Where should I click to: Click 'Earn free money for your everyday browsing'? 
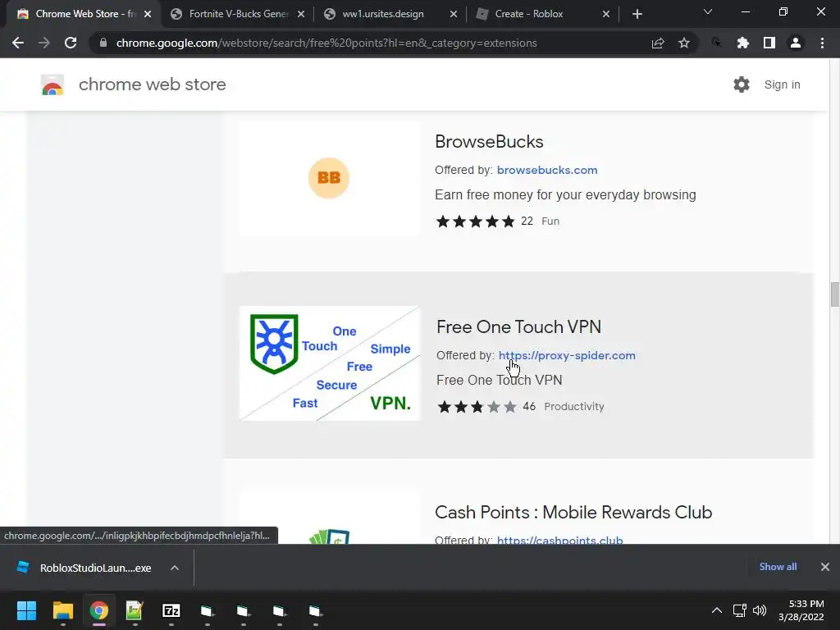click(565, 195)
